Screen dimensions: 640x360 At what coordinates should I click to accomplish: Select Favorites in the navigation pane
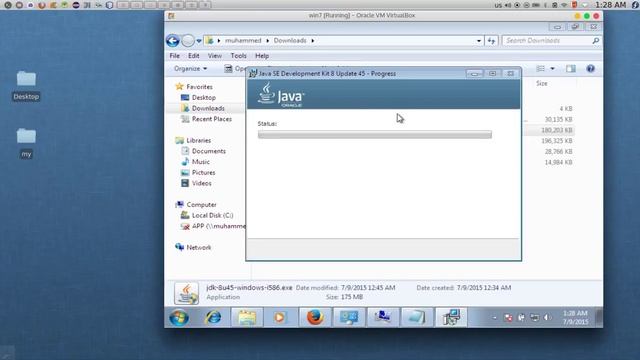(x=199, y=87)
